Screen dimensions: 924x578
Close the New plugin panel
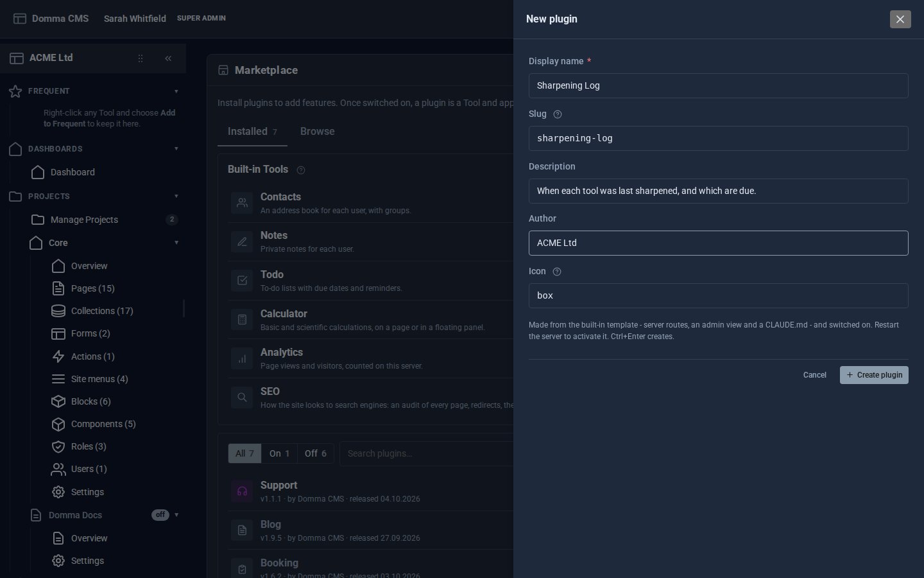pos(900,19)
